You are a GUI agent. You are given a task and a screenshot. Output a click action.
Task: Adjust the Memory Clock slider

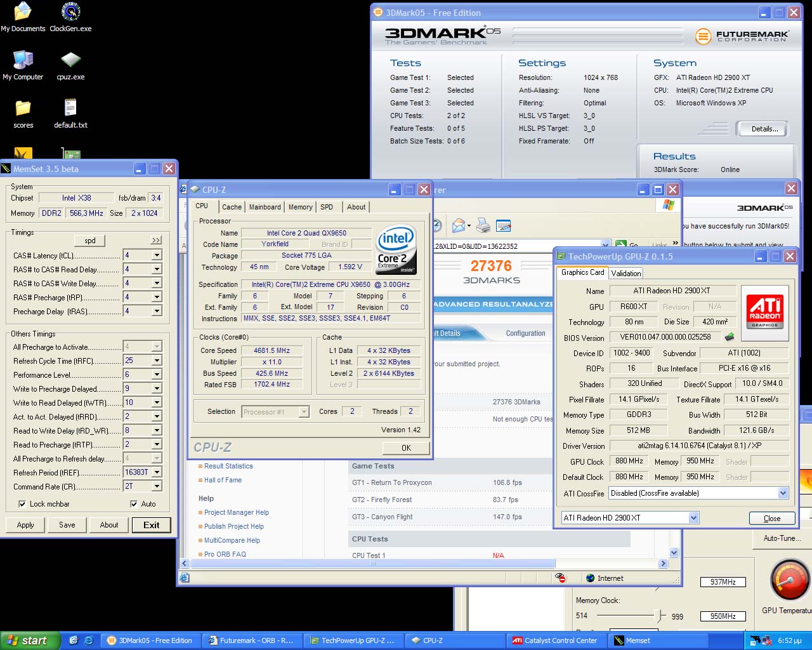tap(659, 616)
